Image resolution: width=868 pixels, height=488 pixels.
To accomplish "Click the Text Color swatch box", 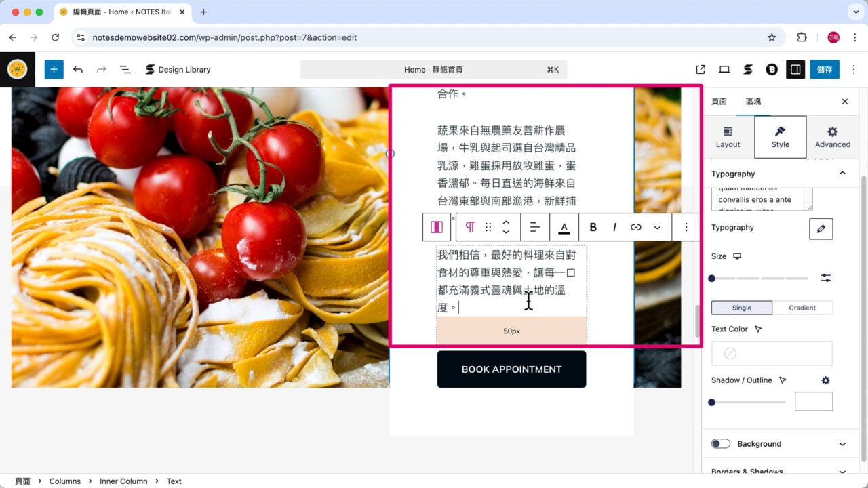I will tap(772, 353).
